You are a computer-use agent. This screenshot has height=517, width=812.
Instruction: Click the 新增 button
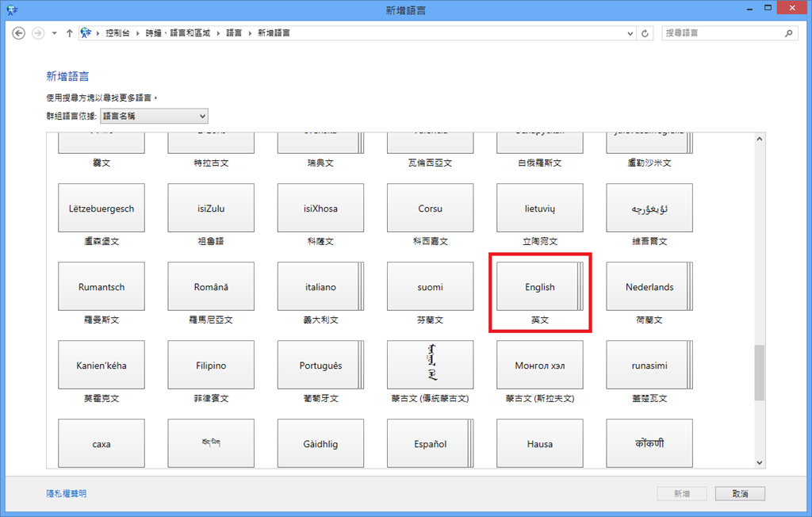pos(682,494)
